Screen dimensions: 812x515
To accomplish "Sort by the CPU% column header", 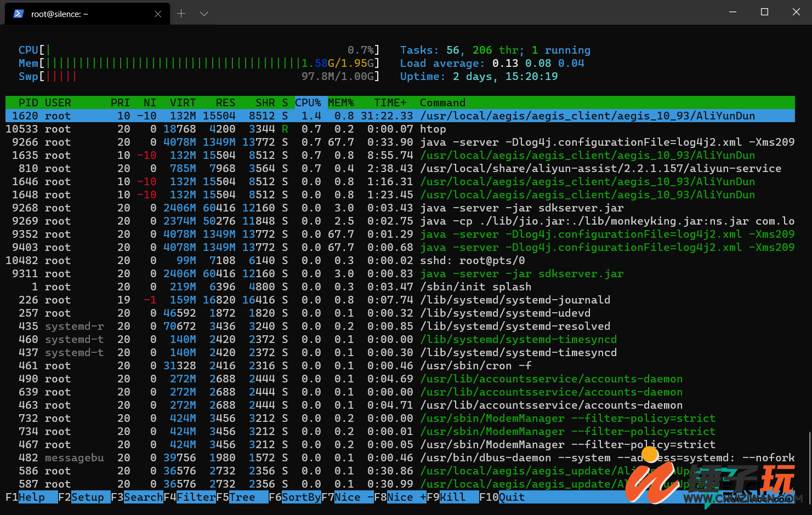I will (x=308, y=102).
